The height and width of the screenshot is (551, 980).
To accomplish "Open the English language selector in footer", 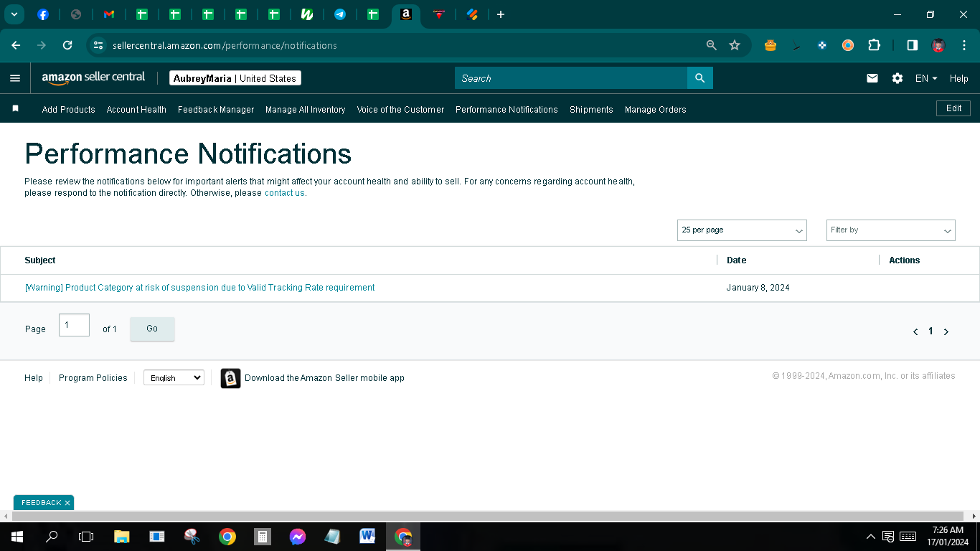I will (174, 377).
